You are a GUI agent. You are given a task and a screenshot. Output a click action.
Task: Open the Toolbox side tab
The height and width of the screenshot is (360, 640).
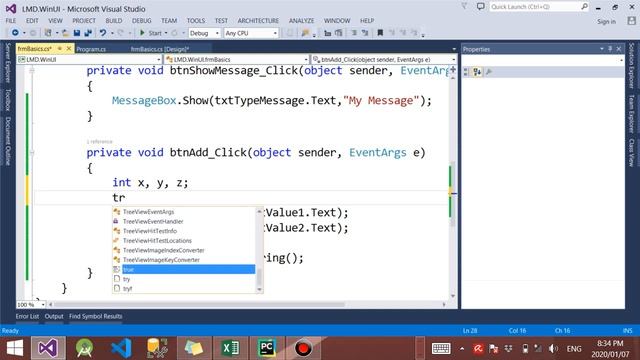(7, 100)
